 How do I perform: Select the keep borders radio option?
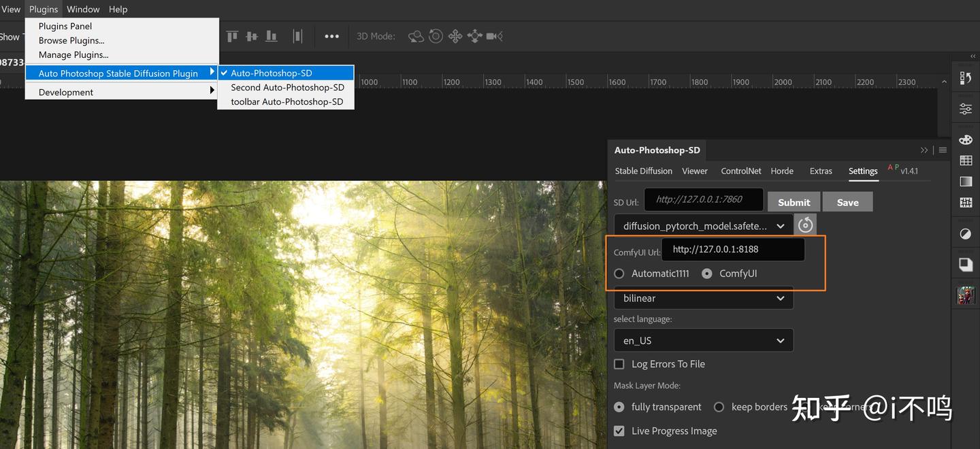(x=719, y=407)
